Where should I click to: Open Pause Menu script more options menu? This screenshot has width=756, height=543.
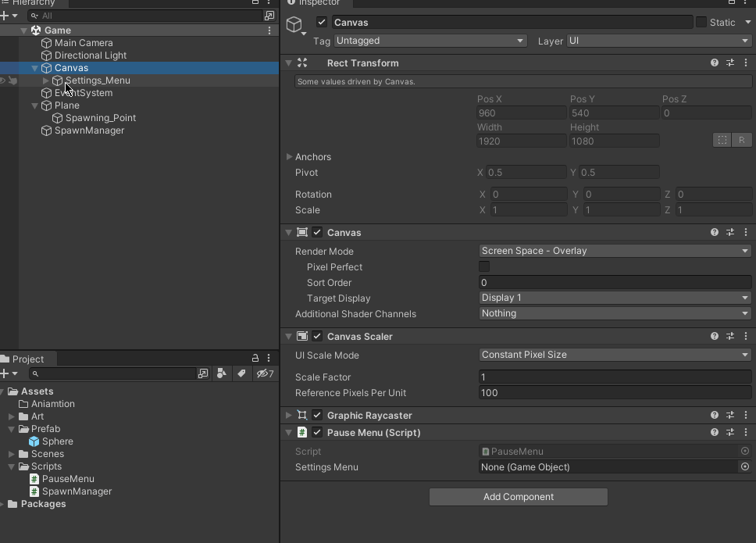[x=746, y=432]
